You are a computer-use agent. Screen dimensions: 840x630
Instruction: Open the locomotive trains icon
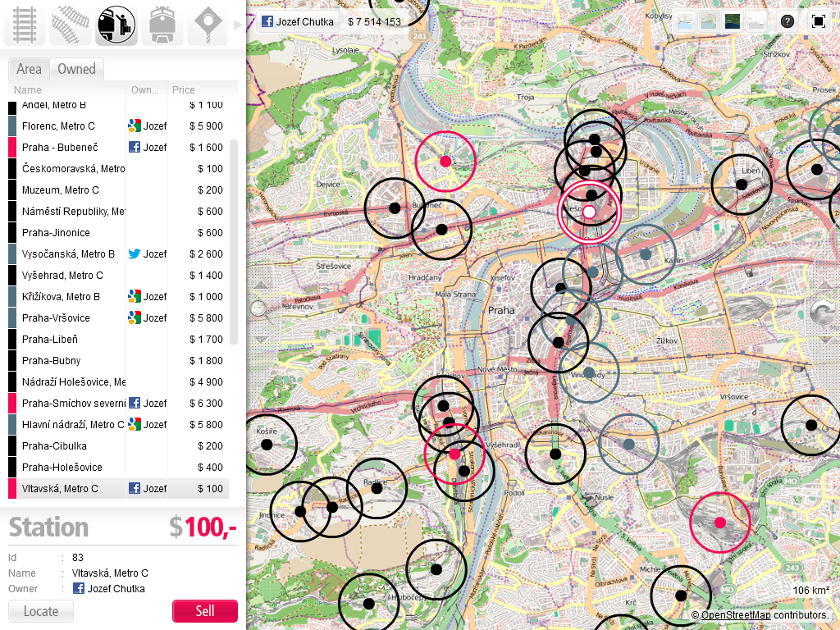[x=162, y=25]
